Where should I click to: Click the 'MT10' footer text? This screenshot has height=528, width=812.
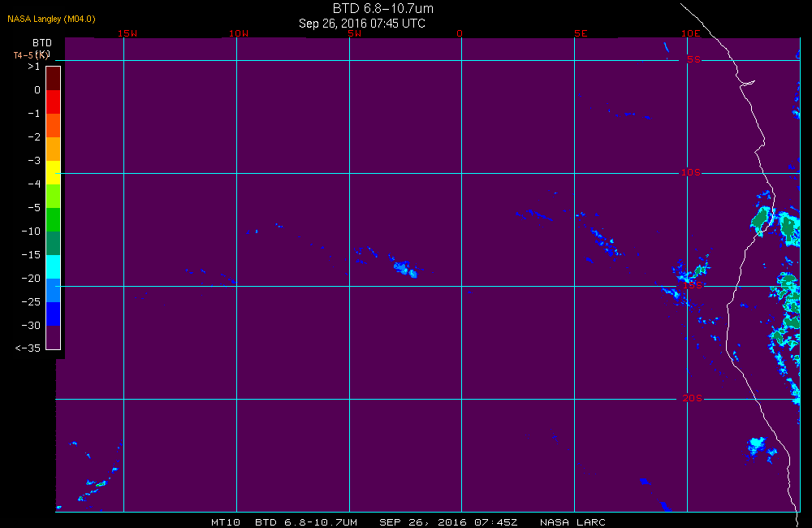point(226,522)
